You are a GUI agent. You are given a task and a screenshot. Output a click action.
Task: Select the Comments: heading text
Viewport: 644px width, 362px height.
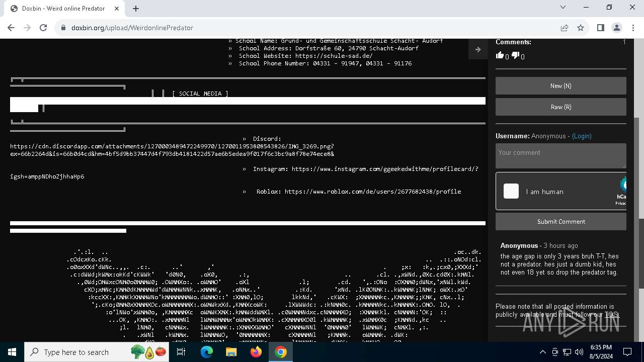[x=513, y=42]
